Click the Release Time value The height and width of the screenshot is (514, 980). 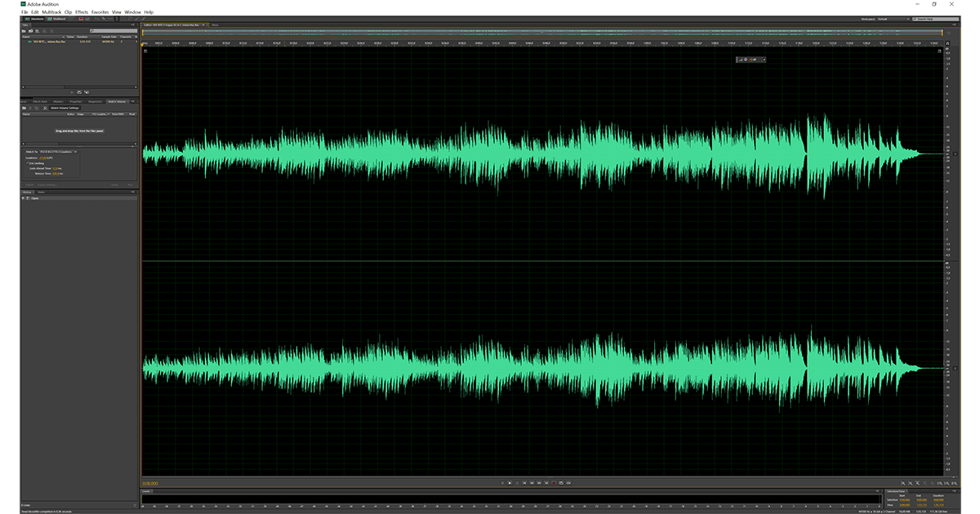pos(56,174)
